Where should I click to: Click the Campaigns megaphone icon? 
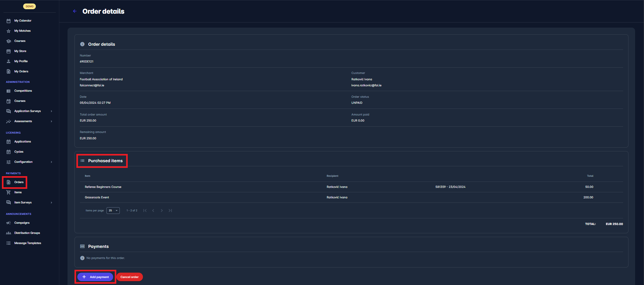9,223
